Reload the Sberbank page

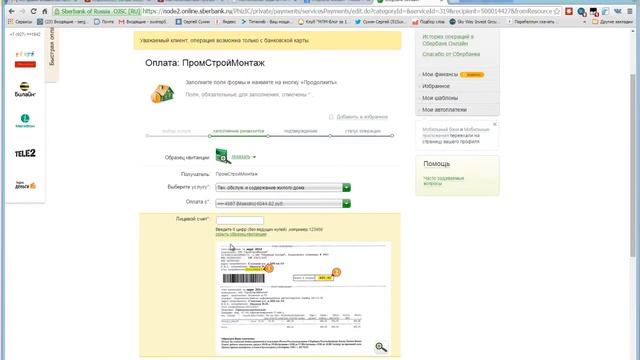pyautogui.click(x=33, y=11)
